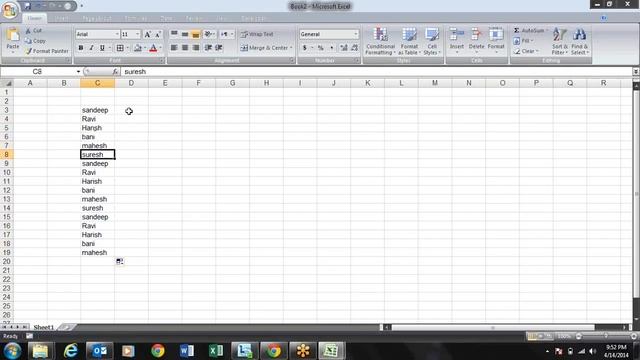Open the Orientation text rotation tool
640x360 pixels.
pos(209,34)
